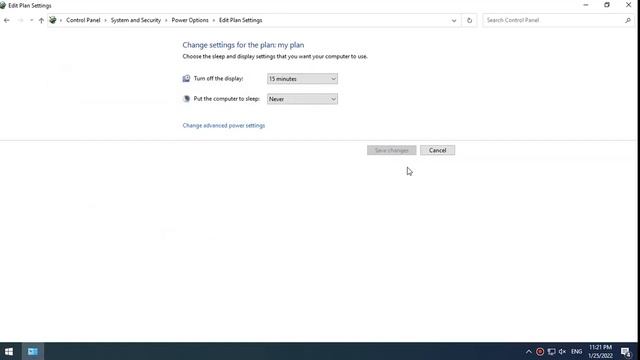The height and width of the screenshot is (360, 640).
Task: Refresh the Edit Plan Settings page
Action: (x=469, y=20)
